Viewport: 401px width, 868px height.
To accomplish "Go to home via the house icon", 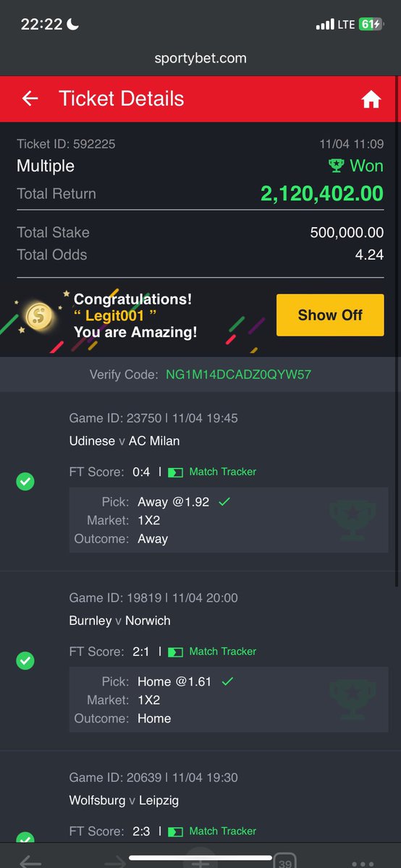I will pyautogui.click(x=371, y=100).
